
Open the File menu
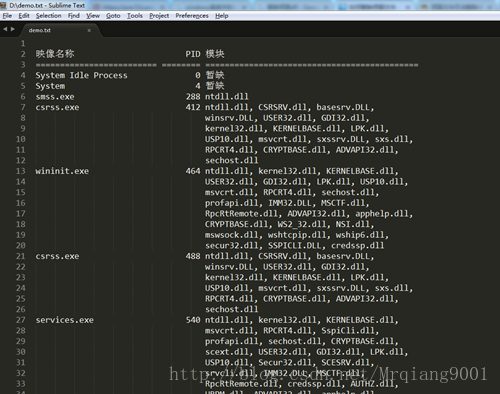point(7,16)
